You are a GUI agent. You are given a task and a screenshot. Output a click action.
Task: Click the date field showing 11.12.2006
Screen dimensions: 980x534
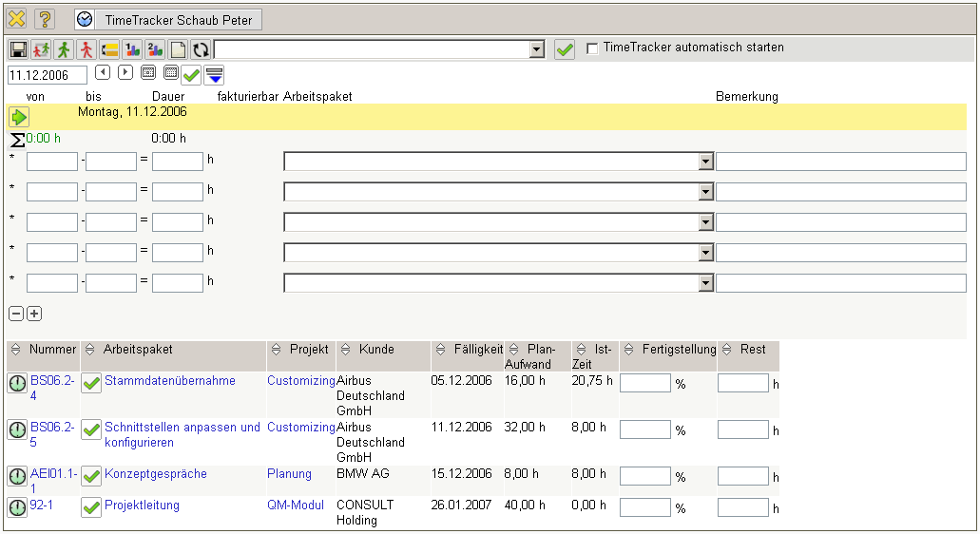tap(47, 74)
